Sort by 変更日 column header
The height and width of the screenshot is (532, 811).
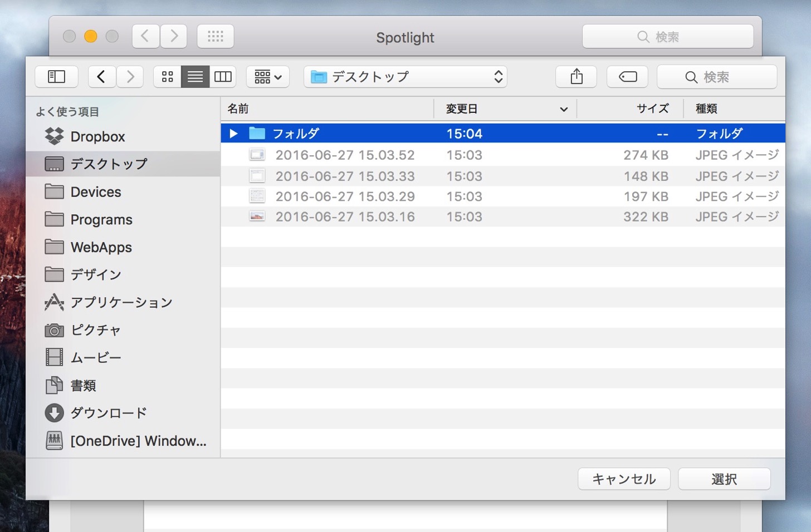point(506,109)
